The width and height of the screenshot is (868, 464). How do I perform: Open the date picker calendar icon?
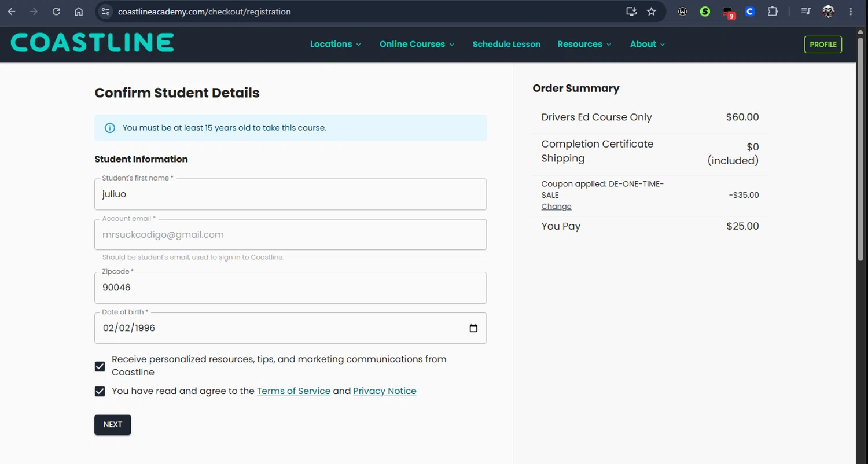[x=473, y=328]
